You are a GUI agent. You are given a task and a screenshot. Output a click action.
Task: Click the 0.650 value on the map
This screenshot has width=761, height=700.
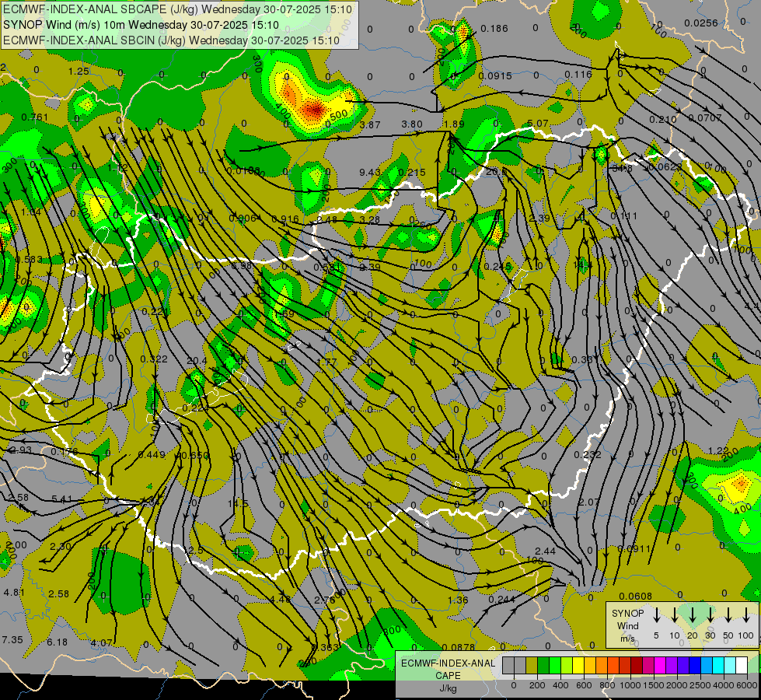[194, 456]
